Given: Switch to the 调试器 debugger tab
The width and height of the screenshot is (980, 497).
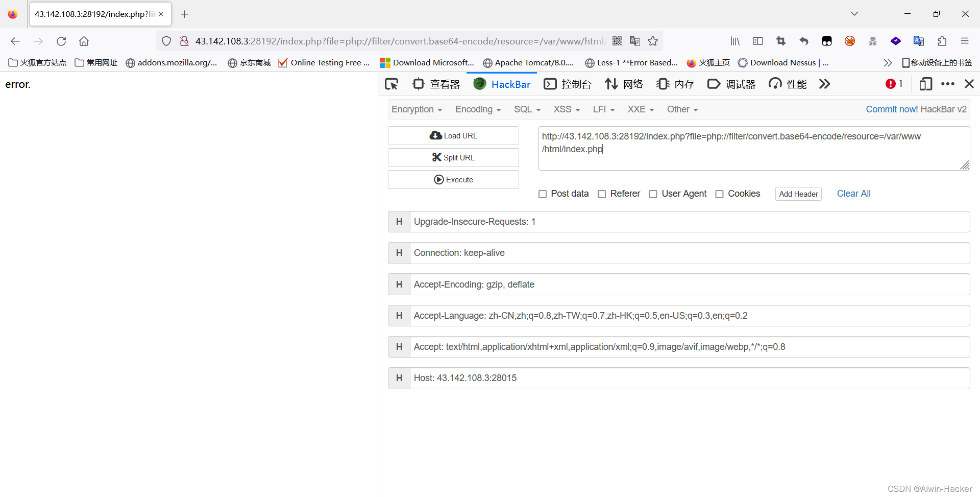Looking at the screenshot, I should pyautogui.click(x=731, y=84).
